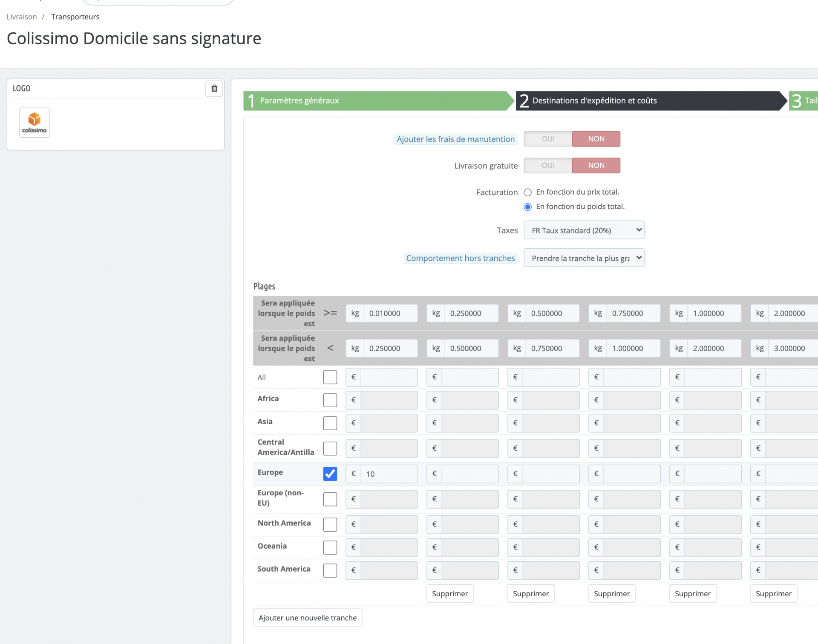
Task: Click Supprimer under the 0.250000 range
Action: (449, 593)
